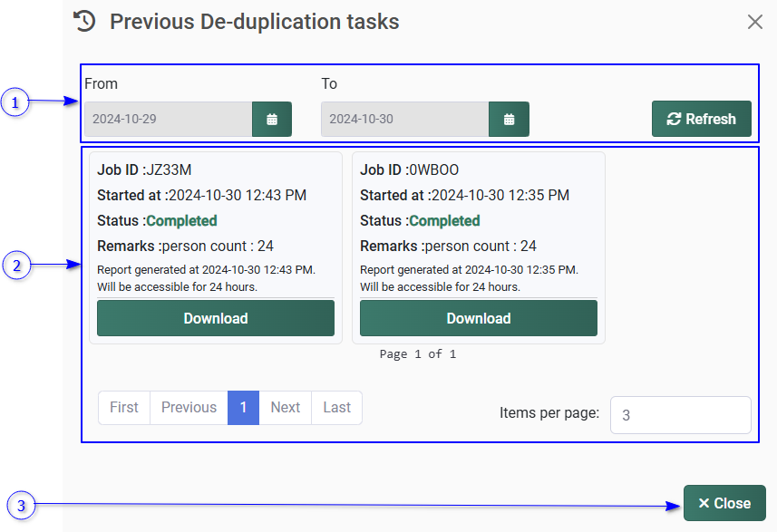Viewport: 777px width, 532px height.
Task: Download the report for job 0WBOO
Action: click(478, 318)
